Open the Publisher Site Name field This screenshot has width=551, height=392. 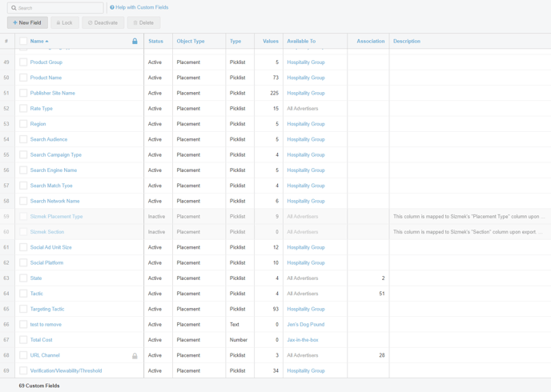click(x=52, y=93)
